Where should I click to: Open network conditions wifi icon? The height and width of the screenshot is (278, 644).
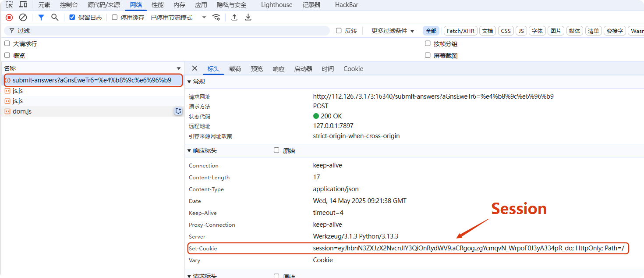point(216,18)
